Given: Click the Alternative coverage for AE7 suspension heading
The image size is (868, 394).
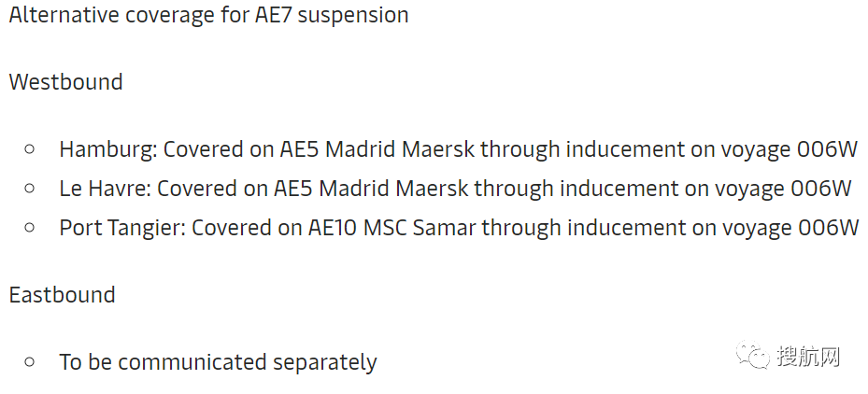Looking at the screenshot, I should pos(208,15).
